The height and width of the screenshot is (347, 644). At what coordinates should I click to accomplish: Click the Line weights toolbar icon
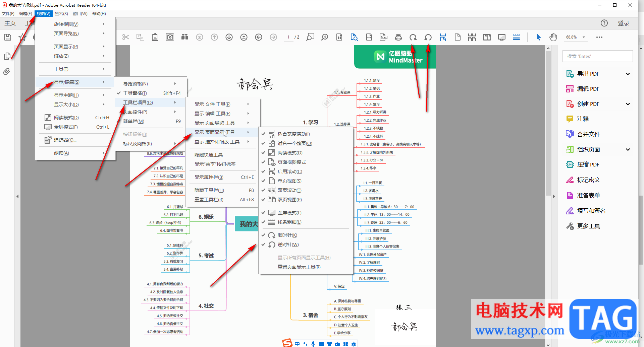coord(517,37)
